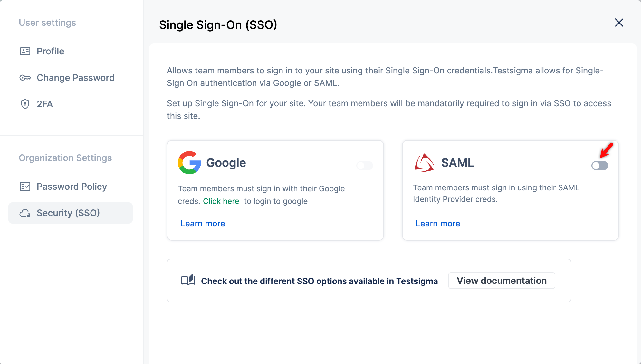The width and height of the screenshot is (641, 364).
Task: Select Security (SSO) in the sidebar
Action: [68, 213]
